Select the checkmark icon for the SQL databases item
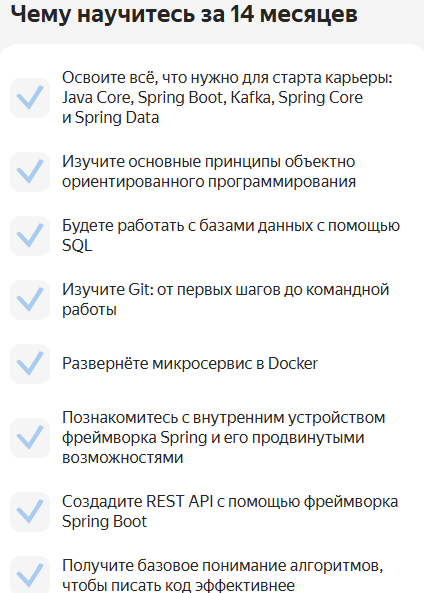The image size is (424, 593). [30, 236]
